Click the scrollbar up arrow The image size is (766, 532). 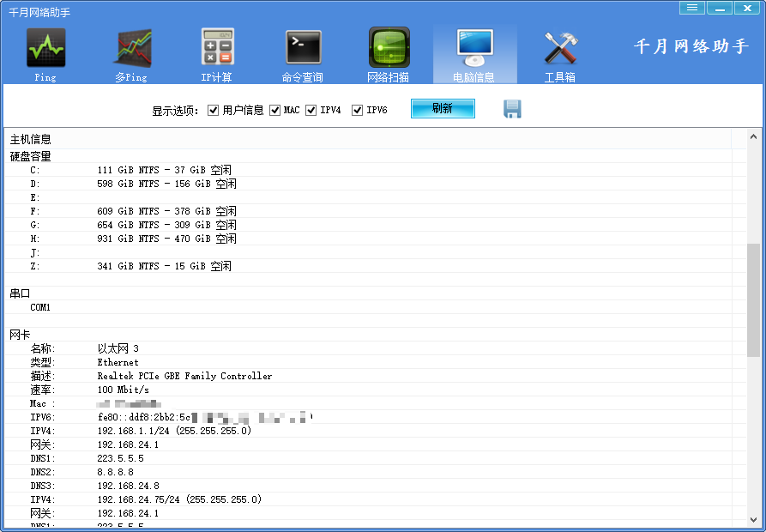753,137
